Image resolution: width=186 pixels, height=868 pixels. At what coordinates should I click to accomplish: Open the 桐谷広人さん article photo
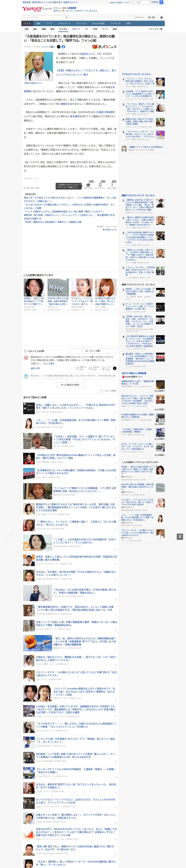click(x=39, y=66)
